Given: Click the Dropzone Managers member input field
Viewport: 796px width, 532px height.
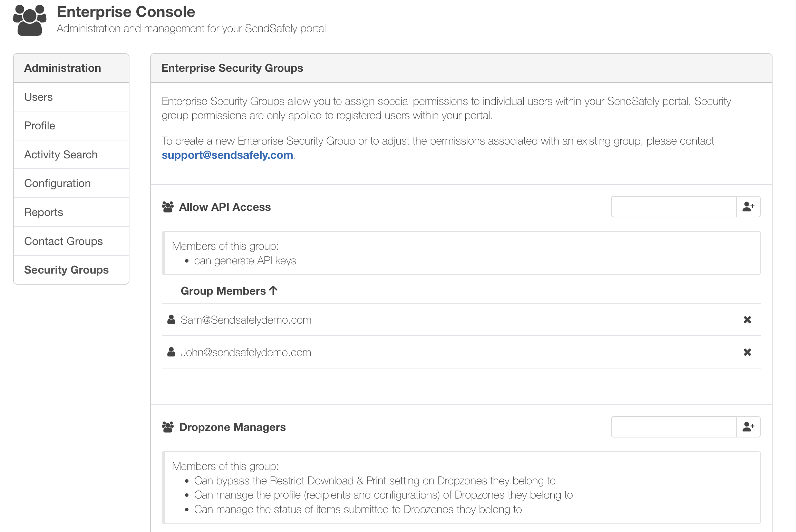Looking at the screenshot, I should point(673,427).
